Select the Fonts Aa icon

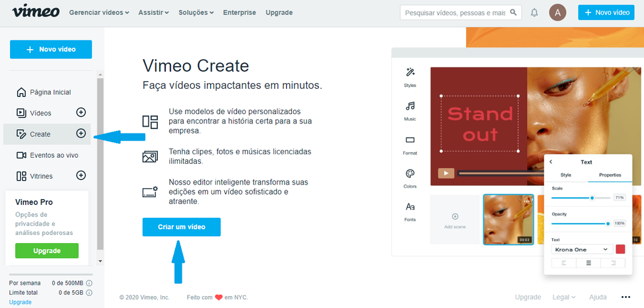click(x=410, y=207)
